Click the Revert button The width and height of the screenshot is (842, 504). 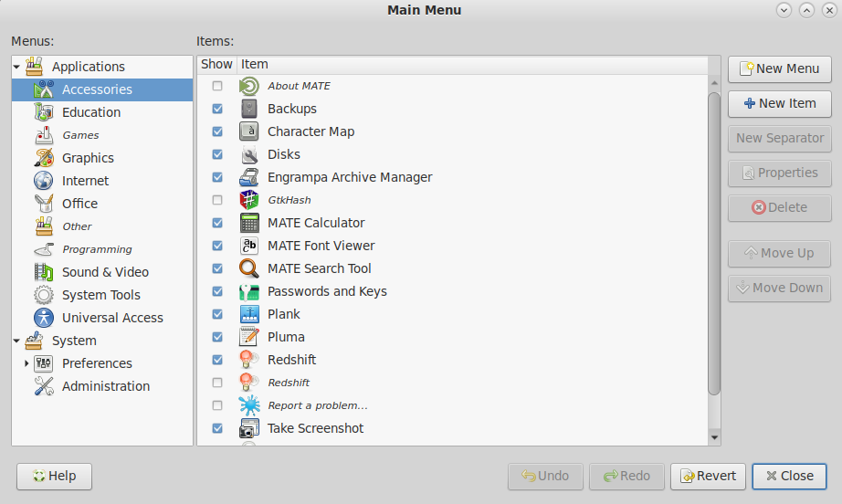708,476
